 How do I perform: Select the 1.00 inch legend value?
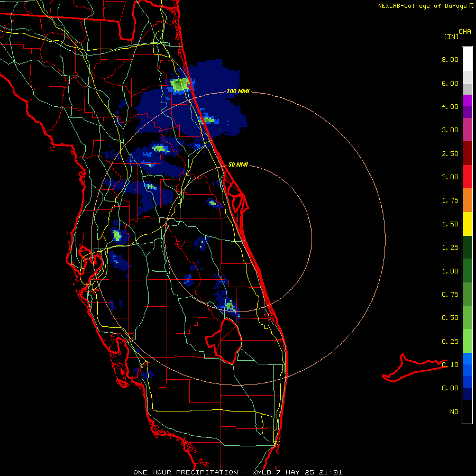pyautogui.click(x=450, y=271)
